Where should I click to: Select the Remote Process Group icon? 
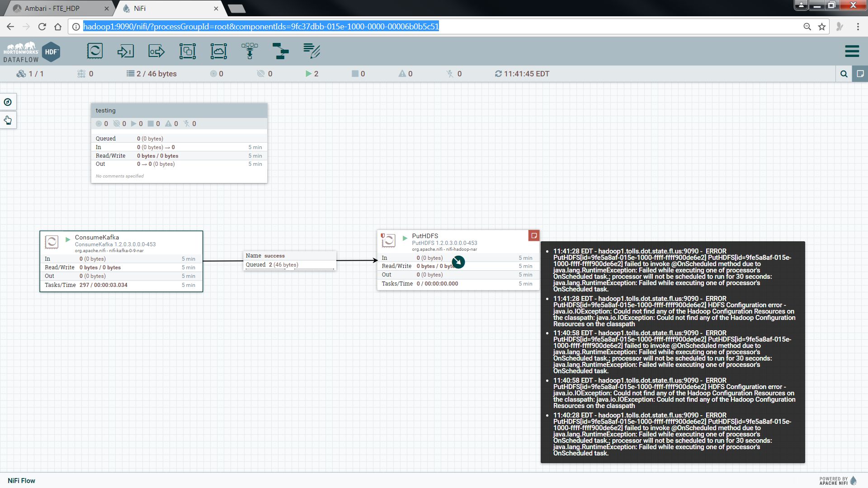[218, 51]
